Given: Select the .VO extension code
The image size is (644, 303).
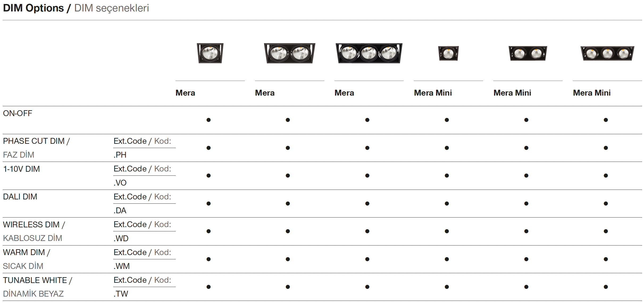Looking at the screenshot, I should coord(120,183).
